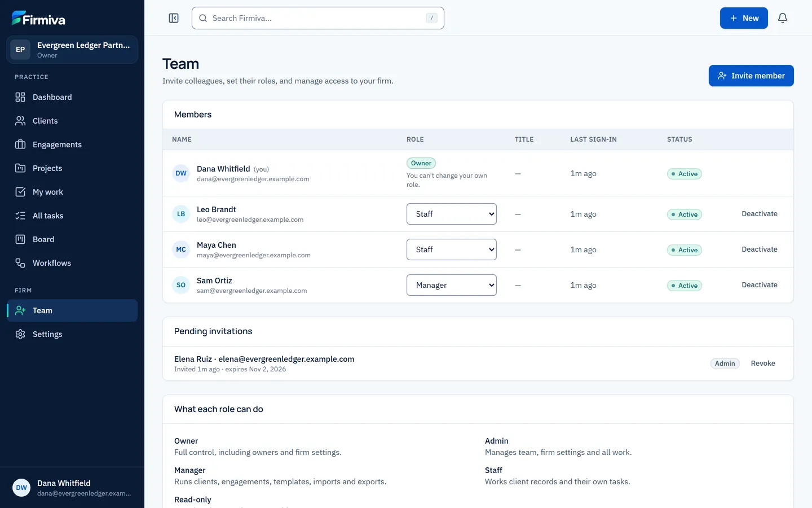Click the Workflows icon

pos(20,263)
